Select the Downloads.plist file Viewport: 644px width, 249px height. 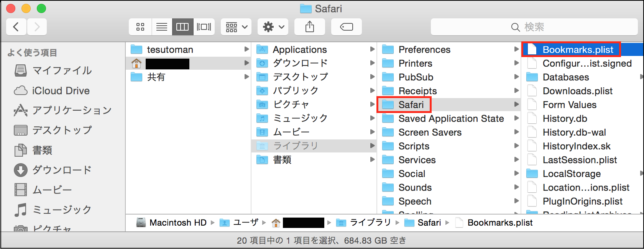pyautogui.click(x=583, y=91)
